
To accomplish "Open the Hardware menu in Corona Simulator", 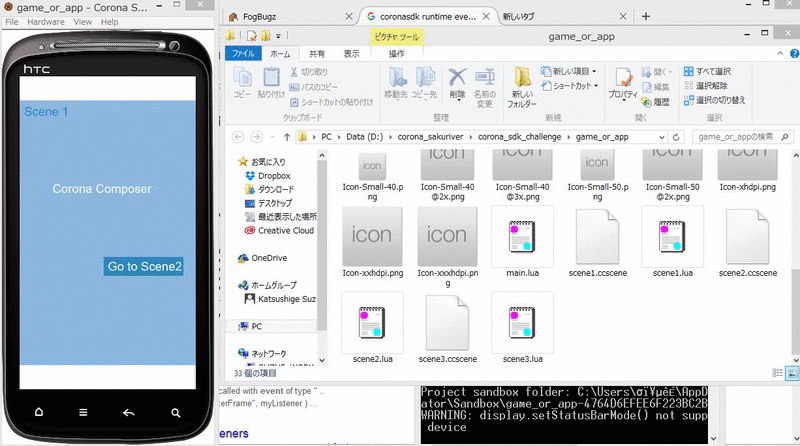I will 46,21.
